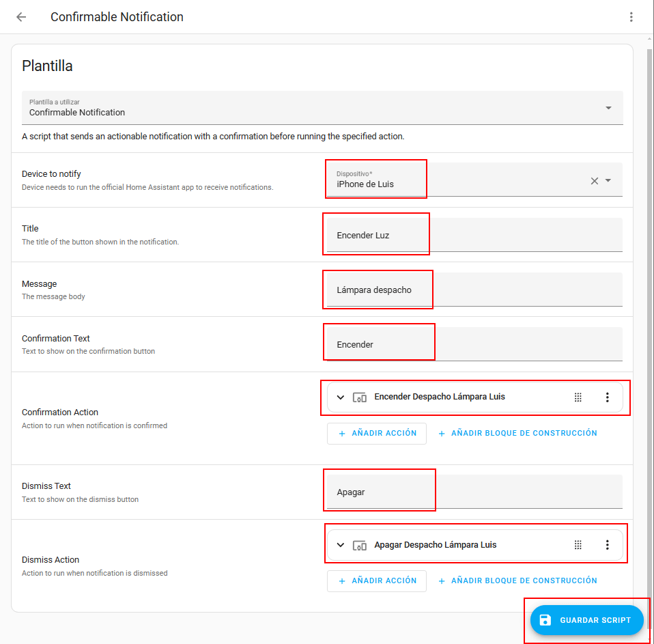Image resolution: width=654 pixels, height=644 pixels.
Task: Open the Dispositivo device dropdown arrow
Action: [x=608, y=181]
